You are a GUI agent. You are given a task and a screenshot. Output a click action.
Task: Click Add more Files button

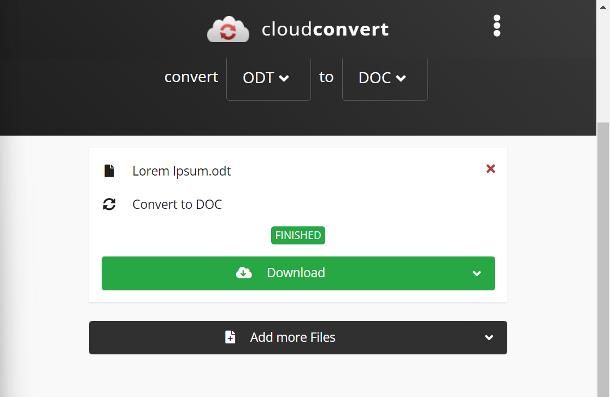click(298, 337)
